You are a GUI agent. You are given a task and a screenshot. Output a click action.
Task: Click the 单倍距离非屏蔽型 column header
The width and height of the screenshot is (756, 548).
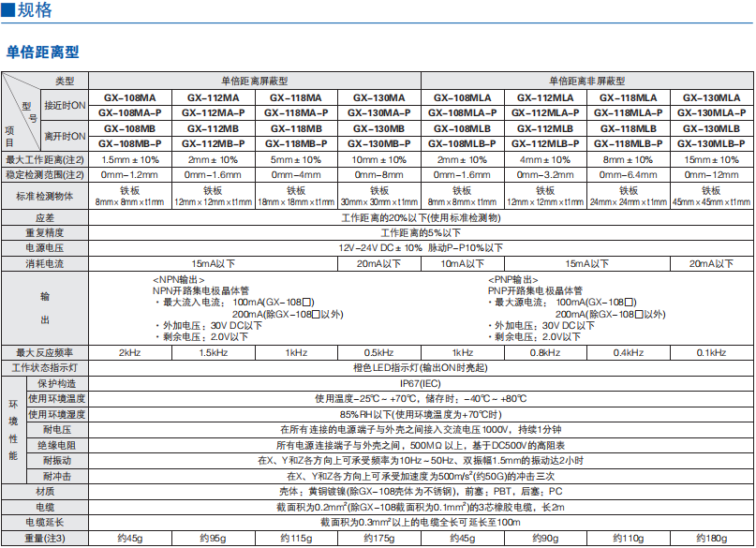tap(587, 81)
